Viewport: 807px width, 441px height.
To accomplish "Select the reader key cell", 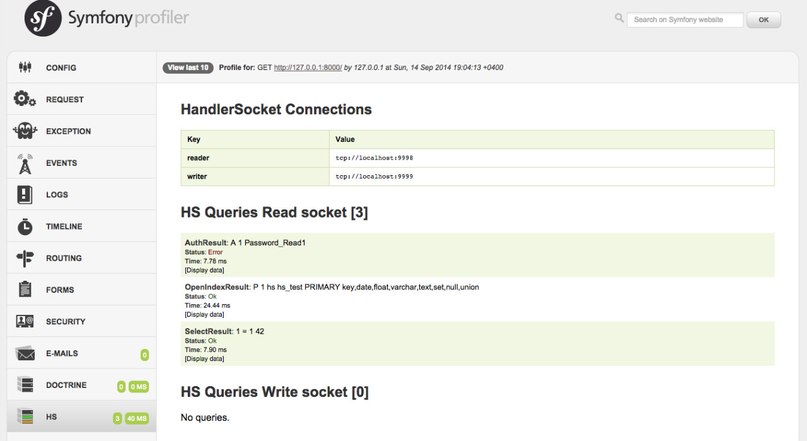I will point(255,158).
